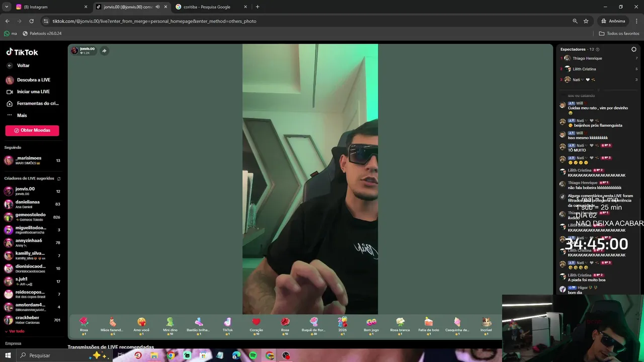The height and width of the screenshot is (362, 644).
Task: Reload the current page
Action: pyautogui.click(x=31, y=21)
